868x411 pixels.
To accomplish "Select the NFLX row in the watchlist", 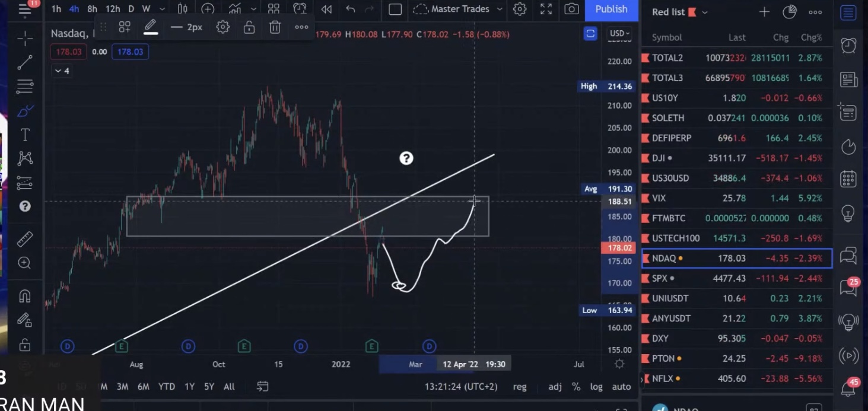I will click(736, 378).
